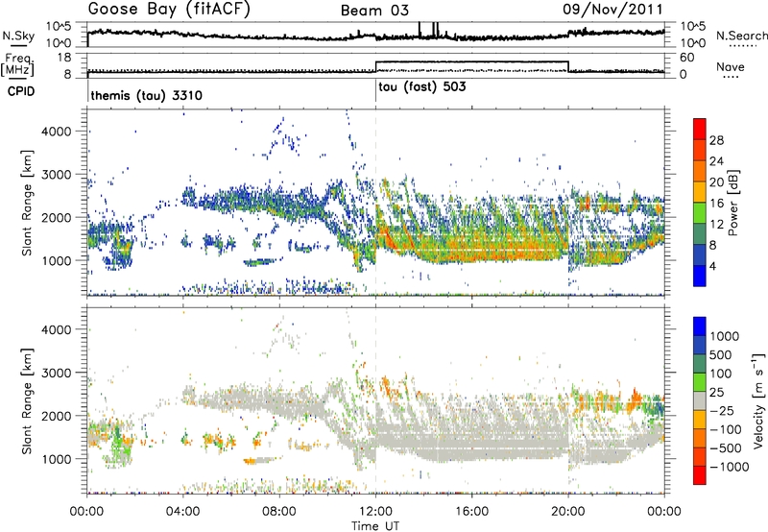Click the "Time UT" axis title

point(375,526)
